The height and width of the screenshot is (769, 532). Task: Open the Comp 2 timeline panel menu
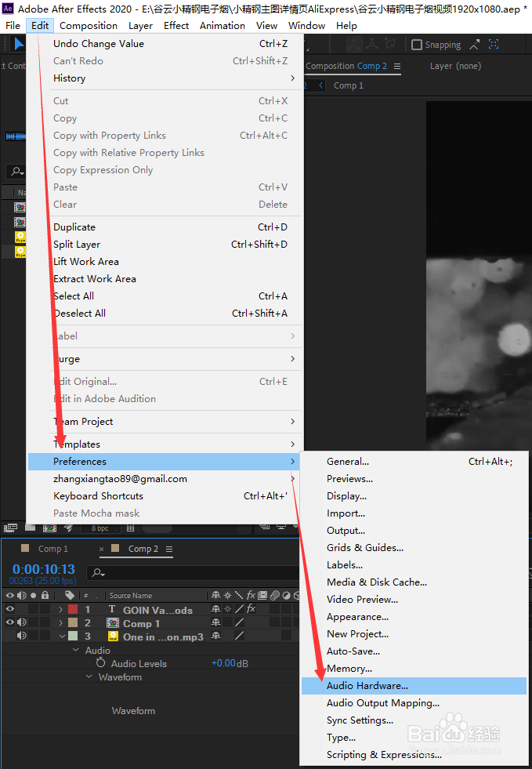169,549
